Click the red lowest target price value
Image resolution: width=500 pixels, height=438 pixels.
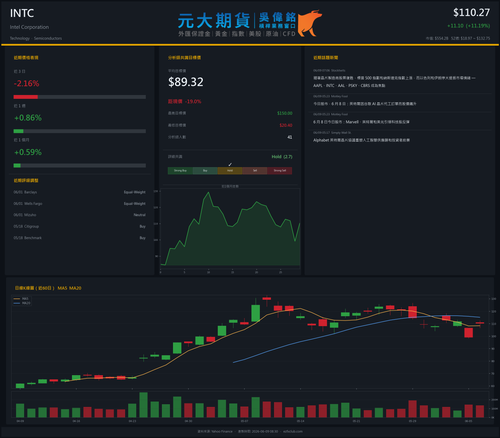[286, 125]
